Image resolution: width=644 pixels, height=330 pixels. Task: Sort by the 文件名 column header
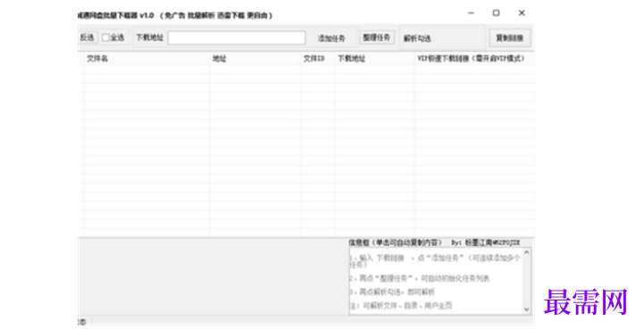[146, 58]
